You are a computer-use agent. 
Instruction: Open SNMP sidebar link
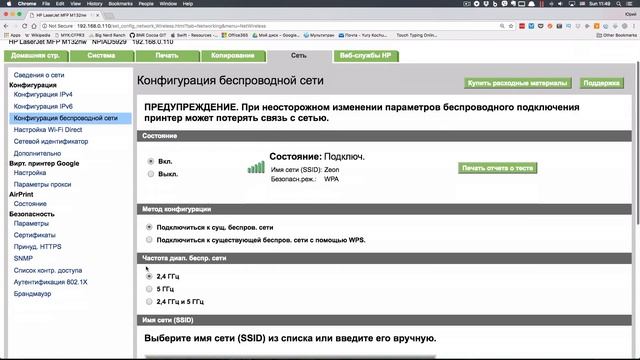(23, 258)
